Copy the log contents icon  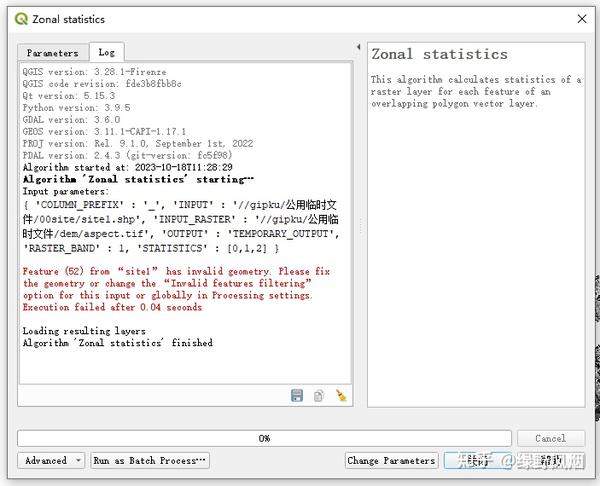pos(318,395)
